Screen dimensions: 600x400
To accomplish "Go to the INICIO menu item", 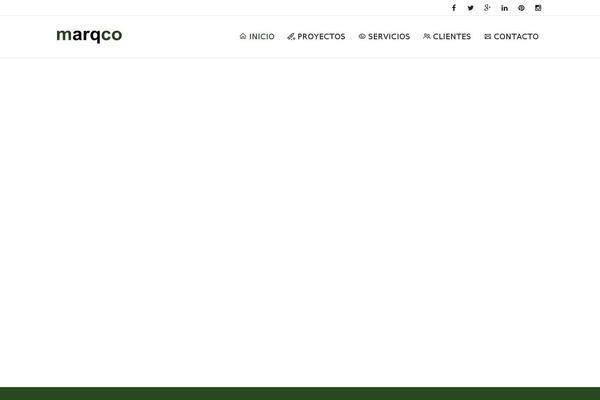I will pos(257,36).
